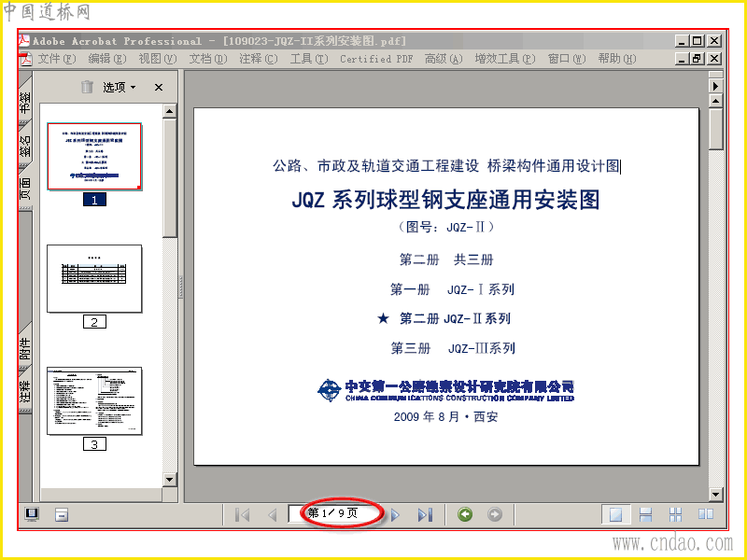Go to the previous page arrow
Image resolution: width=747 pixels, height=560 pixels.
pos(273,515)
